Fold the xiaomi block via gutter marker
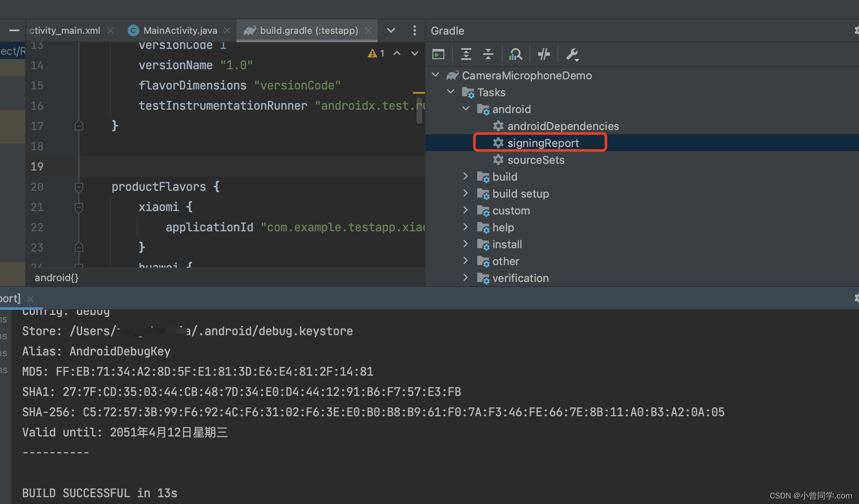 79,207
